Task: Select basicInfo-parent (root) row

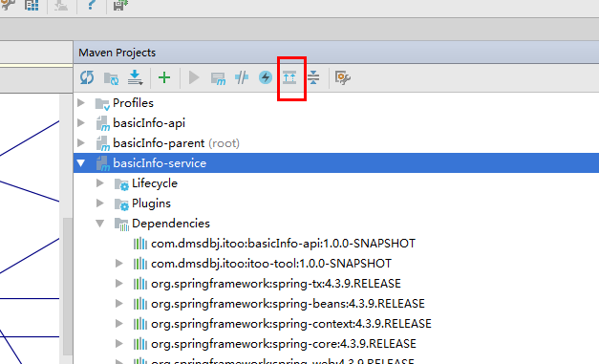Action: click(x=336, y=143)
